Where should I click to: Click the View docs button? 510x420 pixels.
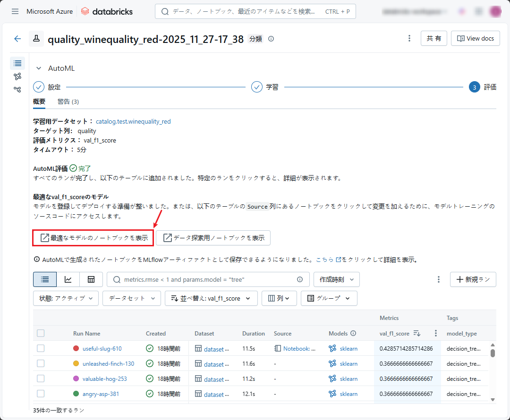(x=475, y=38)
